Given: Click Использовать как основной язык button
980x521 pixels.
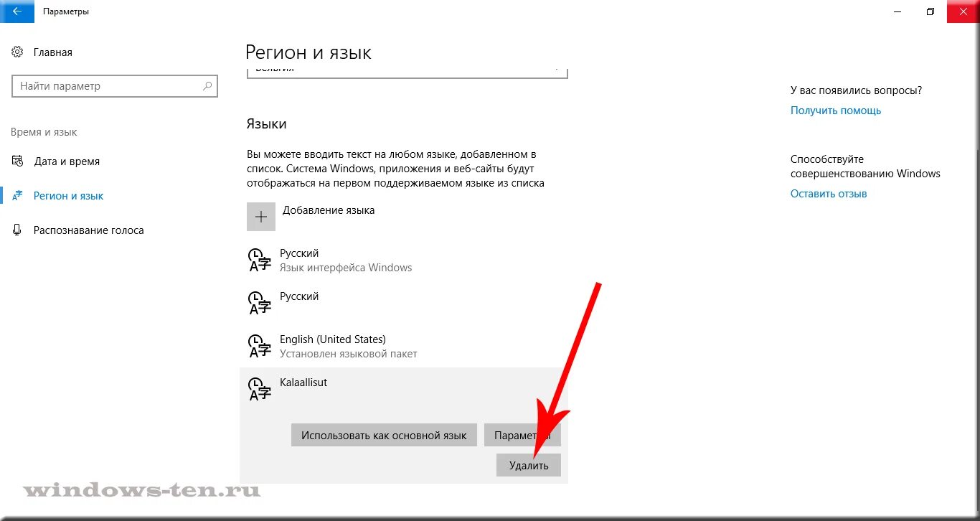Looking at the screenshot, I should coord(384,436).
